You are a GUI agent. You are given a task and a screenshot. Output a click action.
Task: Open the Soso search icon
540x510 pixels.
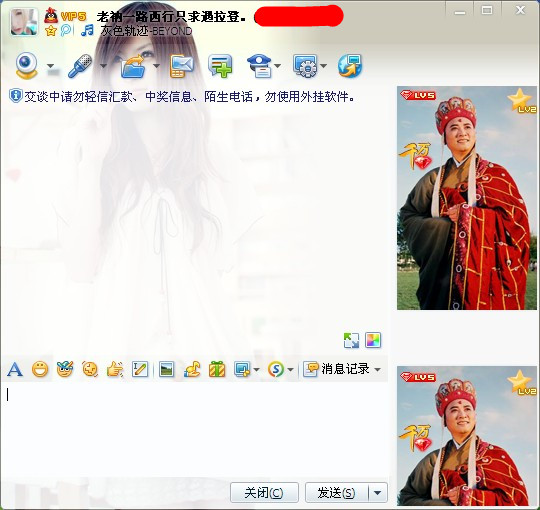tap(276, 370)
